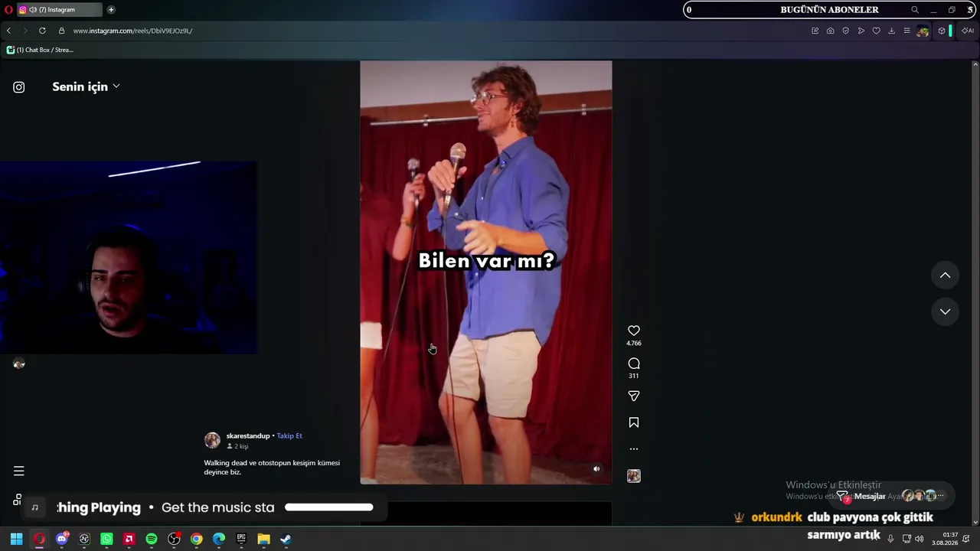
Task: Open WhatsApp from the taskbar
Action: point(106,539)
